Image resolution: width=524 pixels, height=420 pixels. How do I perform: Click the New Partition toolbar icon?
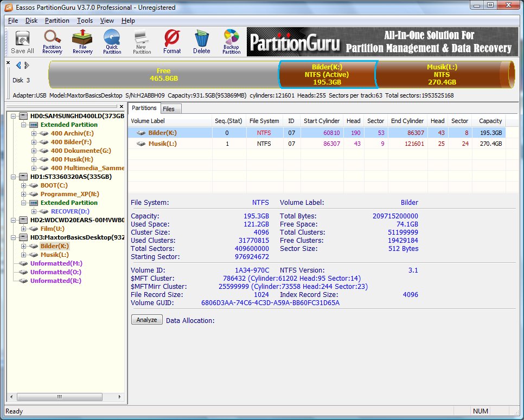[142, 42]
